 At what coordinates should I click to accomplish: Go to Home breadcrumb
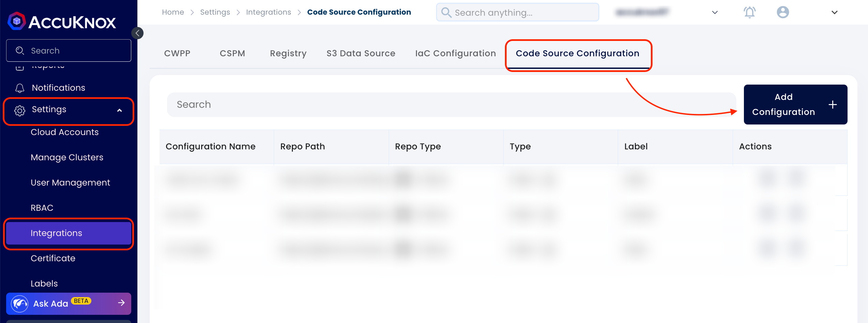pyautogui.click(x=173, y=12)
